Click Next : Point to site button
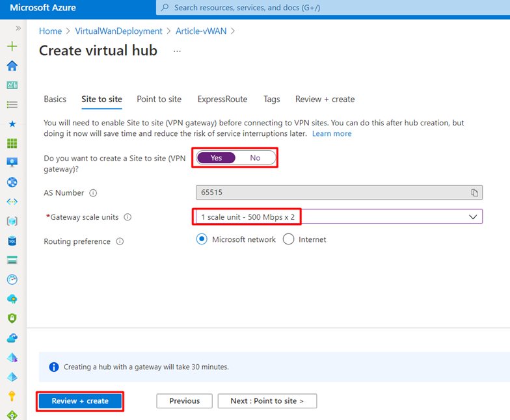Viewport: 510px width, 420px height. [x=267, y=401]
